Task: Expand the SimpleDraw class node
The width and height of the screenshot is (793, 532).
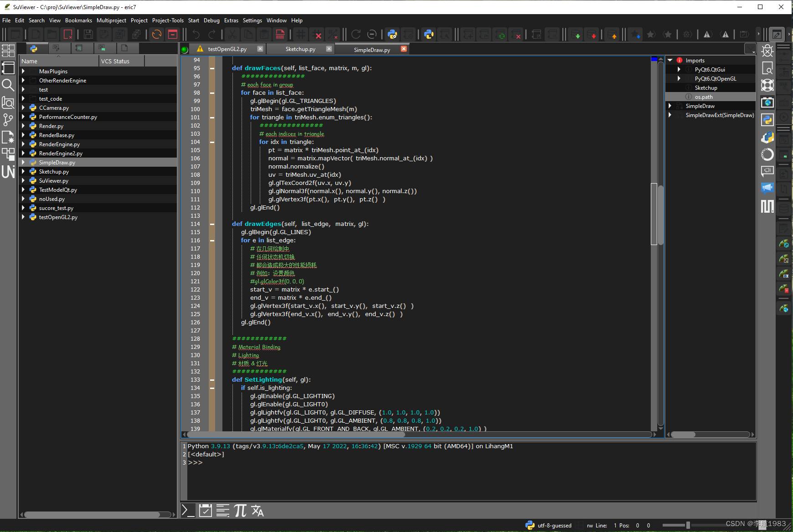Action: click(x=670, y=106)
